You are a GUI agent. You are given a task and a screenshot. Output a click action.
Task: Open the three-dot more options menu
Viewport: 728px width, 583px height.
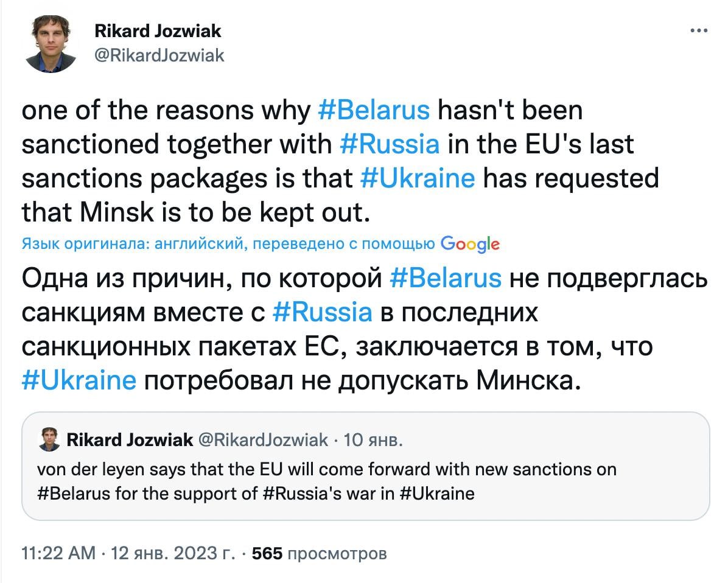tap(699, 30)
